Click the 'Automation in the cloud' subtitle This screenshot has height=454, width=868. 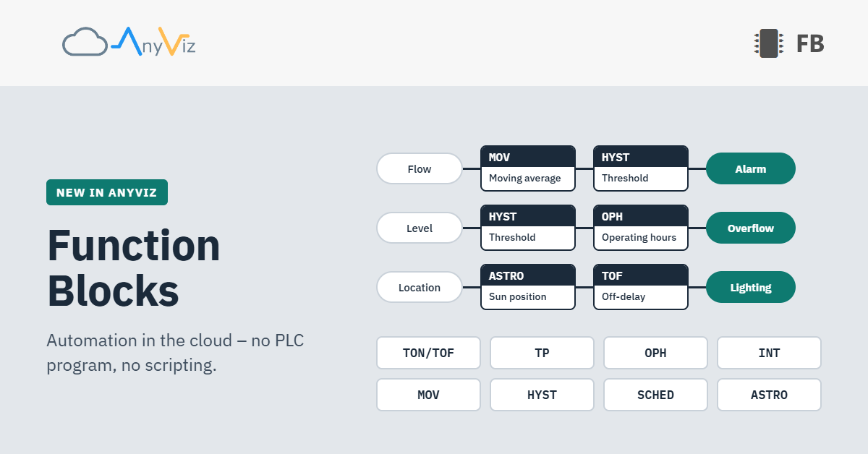pos(175,353)
